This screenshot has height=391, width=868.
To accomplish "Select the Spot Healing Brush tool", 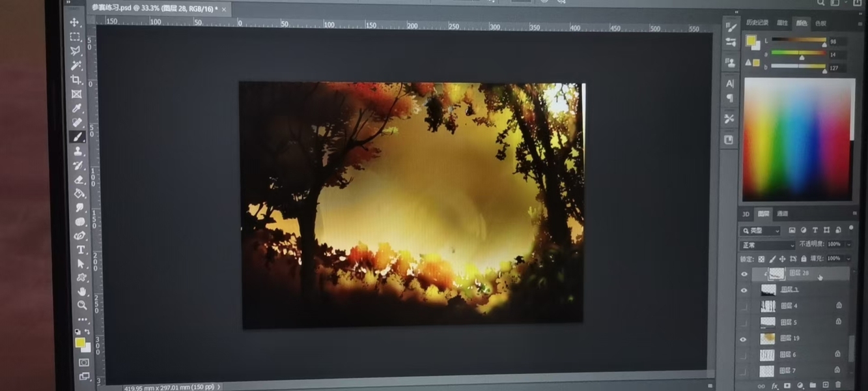I will point(77,123).
